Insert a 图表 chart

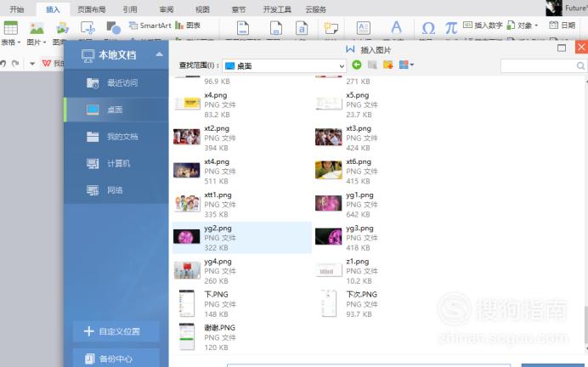tap(188, 25)
